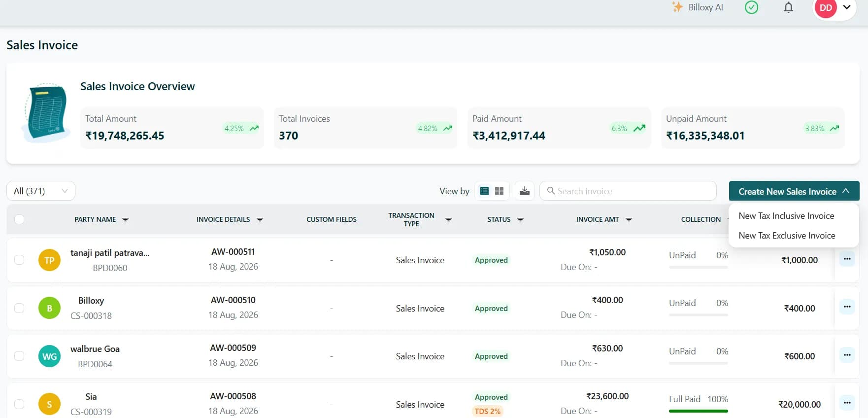Viewport: 868px width, 418px height.
Task: Toggle the select-all header checkbox
Action: click(19, 219)
